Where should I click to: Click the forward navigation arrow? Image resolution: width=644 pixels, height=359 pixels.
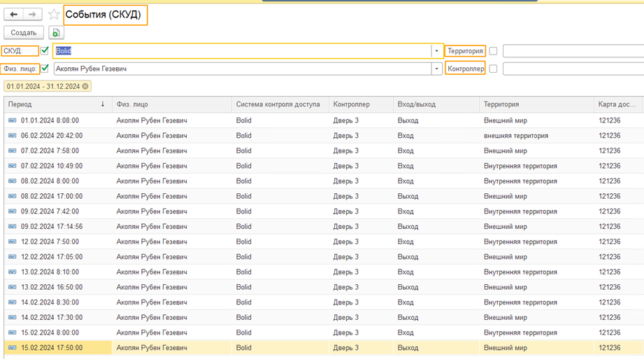tap(32, 15)
